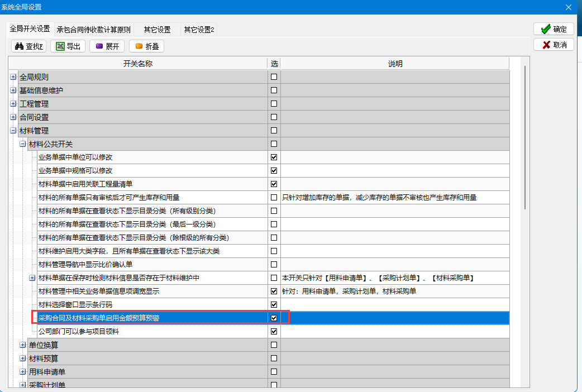Collapse the 材料公共开关 sub-node
The width and height of the screenshot is (582, 392).
pos(23,144)
